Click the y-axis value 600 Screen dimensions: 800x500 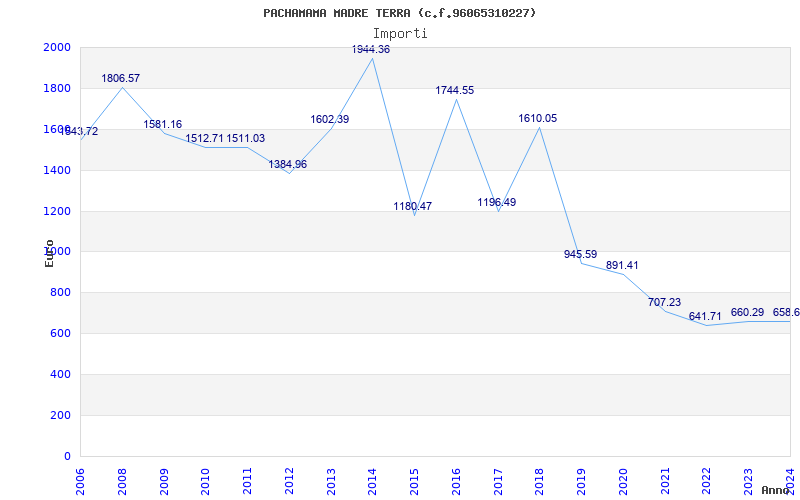[x=60, y=334]
